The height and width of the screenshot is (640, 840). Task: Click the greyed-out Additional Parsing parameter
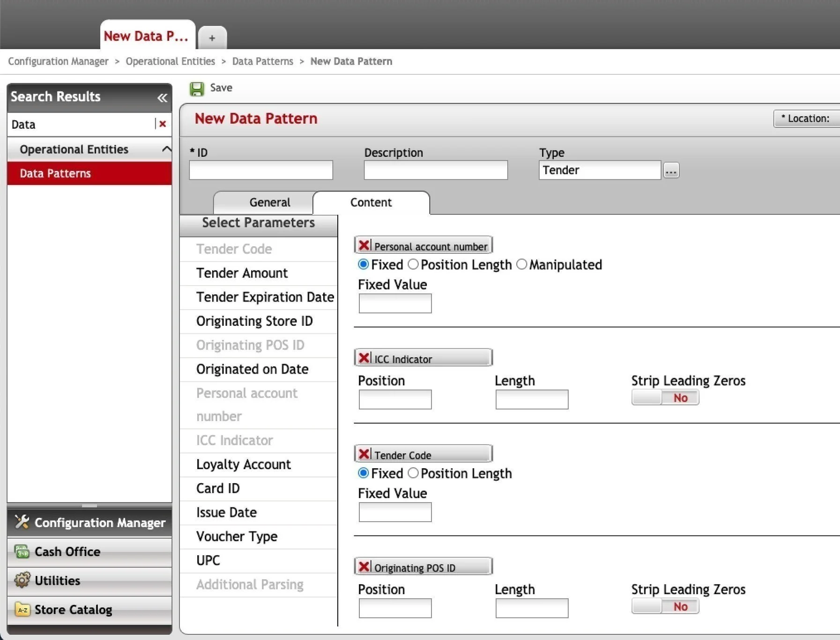coord(259,585)
